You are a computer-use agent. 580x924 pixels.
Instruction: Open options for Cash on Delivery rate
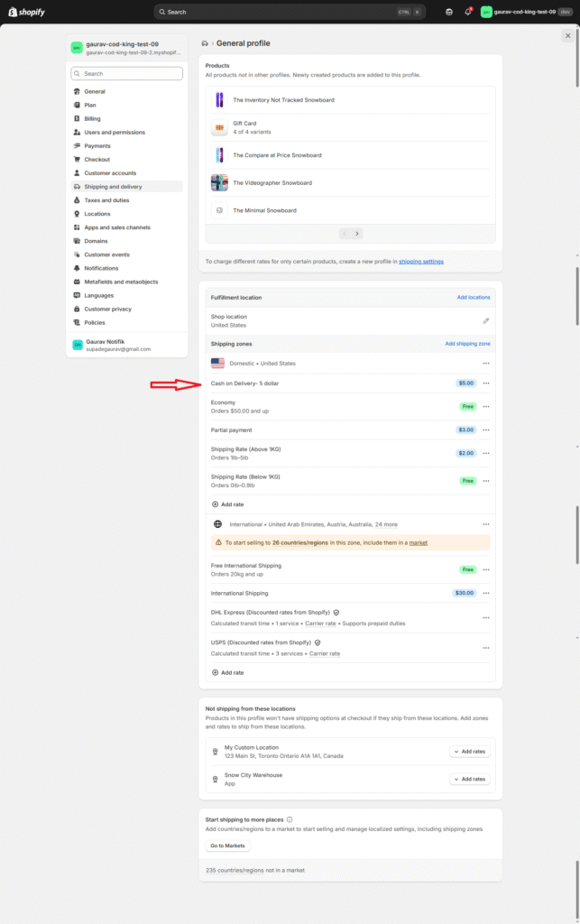(x=486, y=383)
